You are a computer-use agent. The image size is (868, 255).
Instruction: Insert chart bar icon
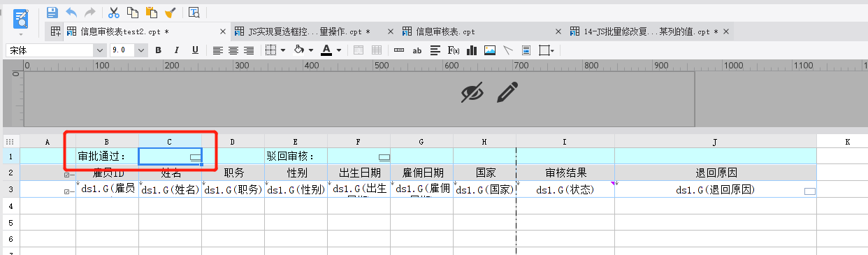pyautogui.click(x=472, y=50)
